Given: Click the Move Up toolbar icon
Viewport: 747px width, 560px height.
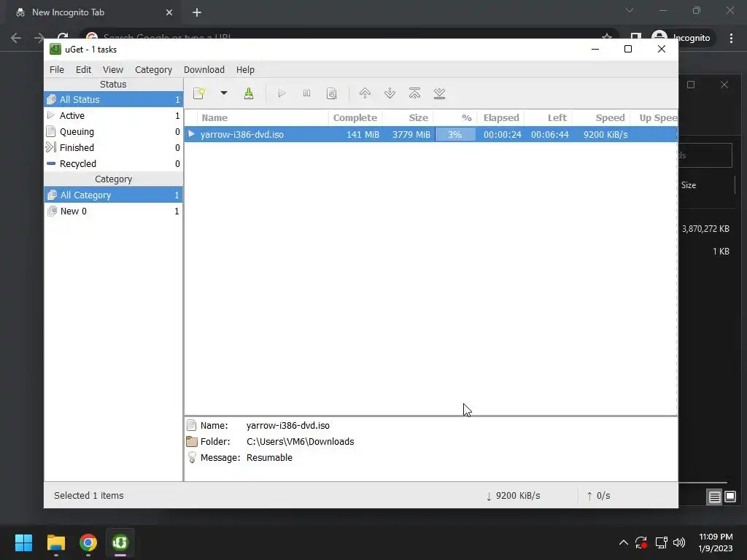Looking at the screenshot, I should pos(365,93).
